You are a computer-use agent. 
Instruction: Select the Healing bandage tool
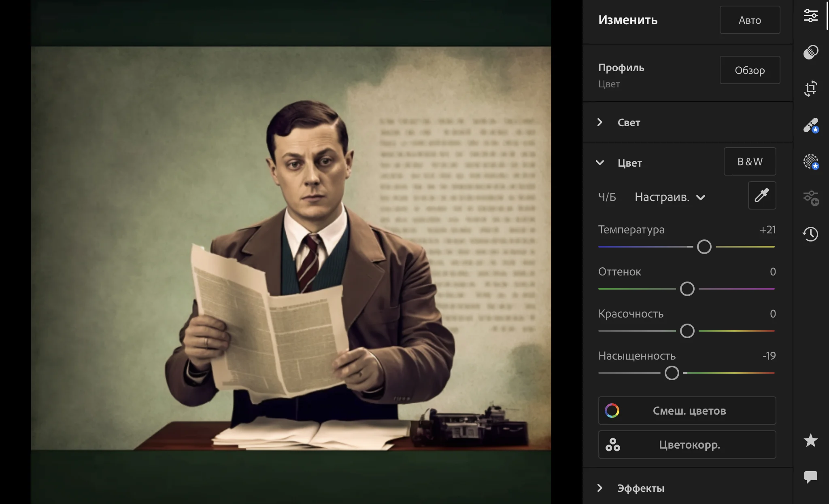pyautogui.click(x=810, y=125)
